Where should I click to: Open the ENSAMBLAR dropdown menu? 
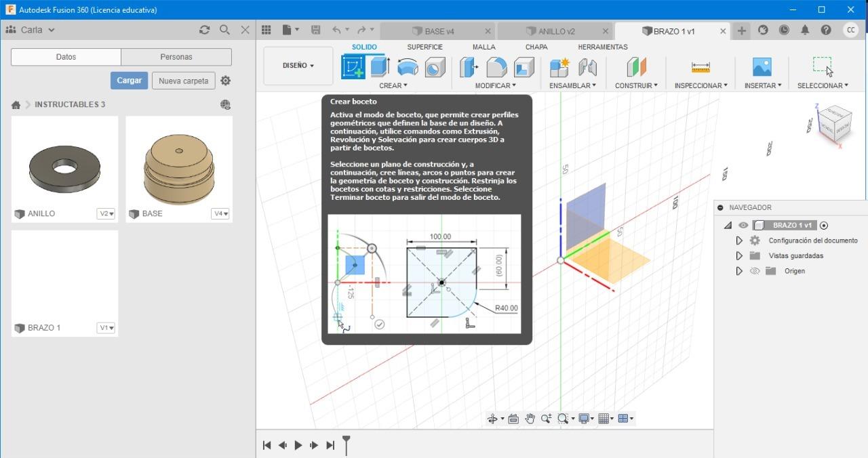coord(572,85)
